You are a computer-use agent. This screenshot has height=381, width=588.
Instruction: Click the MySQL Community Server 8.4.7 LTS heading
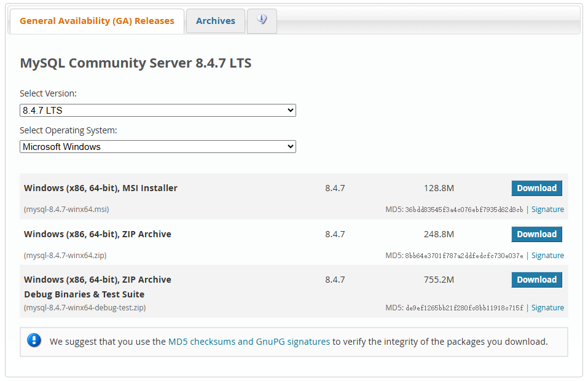tap(136, 63)
